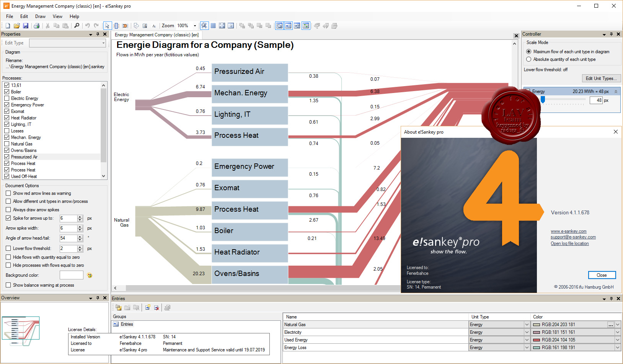Image resolution: width=623 pixels, height=364 pixels.
Task: Click the support@e-sankey.com email link
Action: coord(573,237)
